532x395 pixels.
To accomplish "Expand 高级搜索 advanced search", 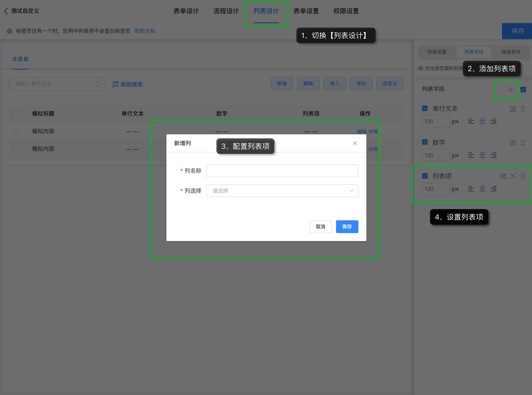I will click(127, 84).
